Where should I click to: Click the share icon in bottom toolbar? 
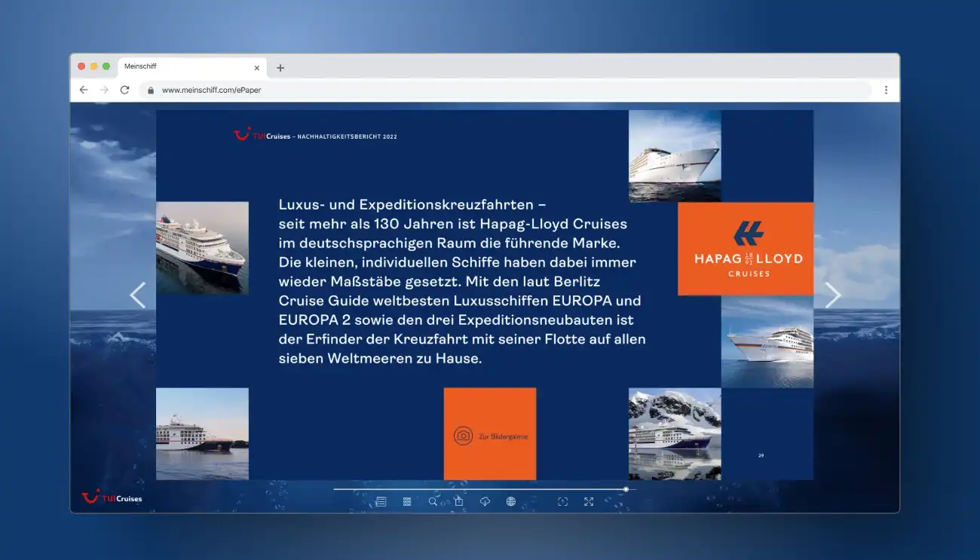458,501
